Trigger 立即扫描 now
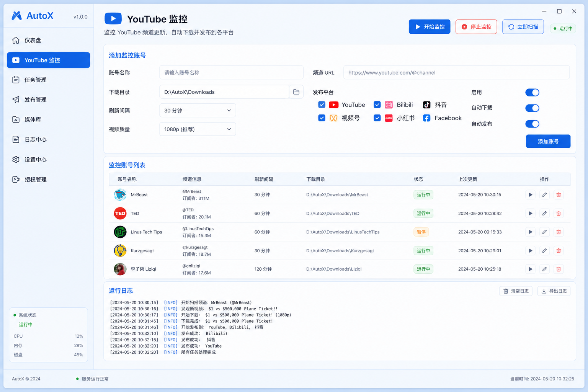Image resolution: width=588 pixels, height=392 pixels. click(523, 27)
